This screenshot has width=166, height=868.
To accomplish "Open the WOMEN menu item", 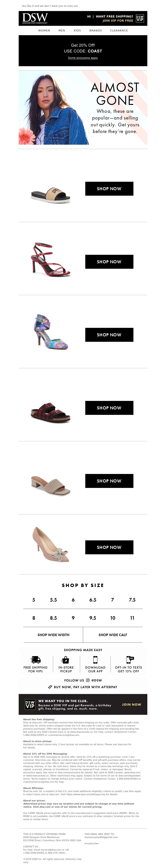I will (x=44, y=30).
